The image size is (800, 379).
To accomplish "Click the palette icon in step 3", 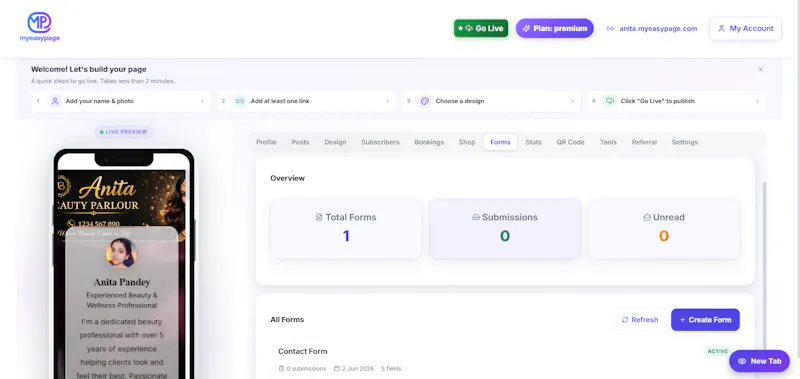I will 425,101.
